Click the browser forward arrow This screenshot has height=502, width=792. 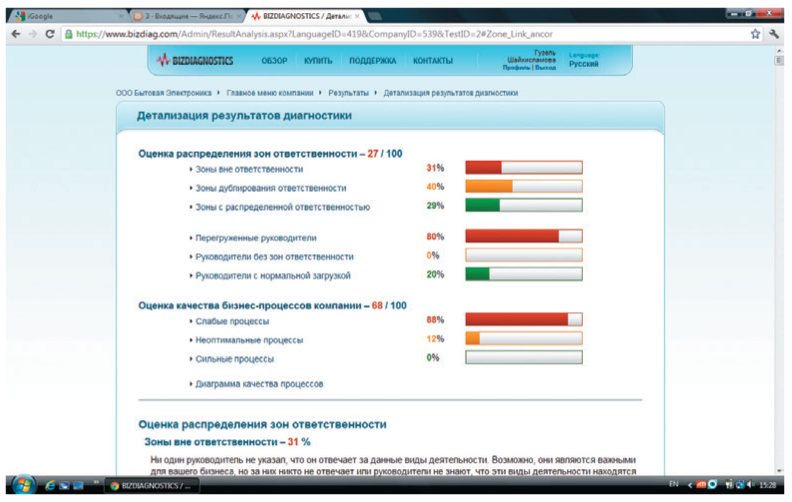click(32, 33)
